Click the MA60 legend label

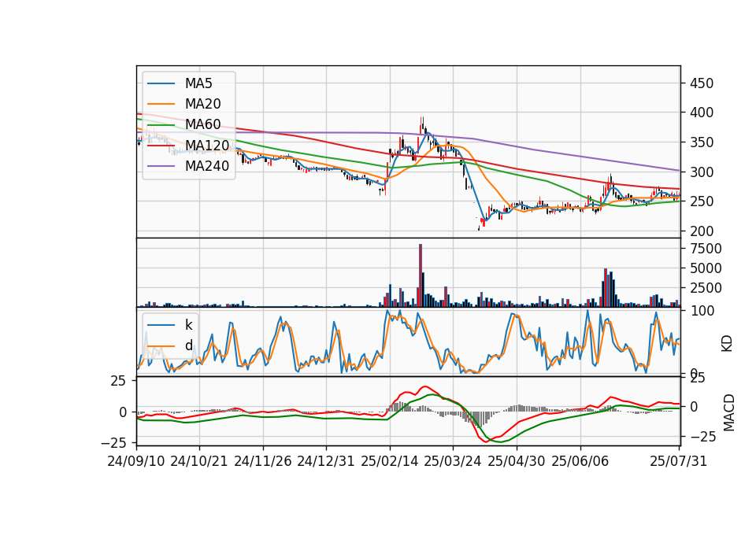[202, 124]
